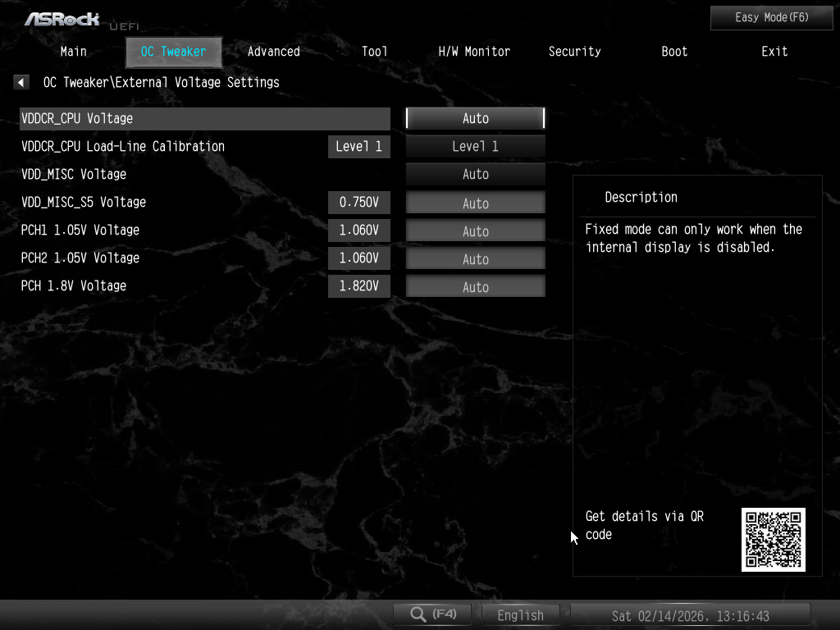The image size is (840, 630).
Task: Change language via English button
Action: [520, 615]
